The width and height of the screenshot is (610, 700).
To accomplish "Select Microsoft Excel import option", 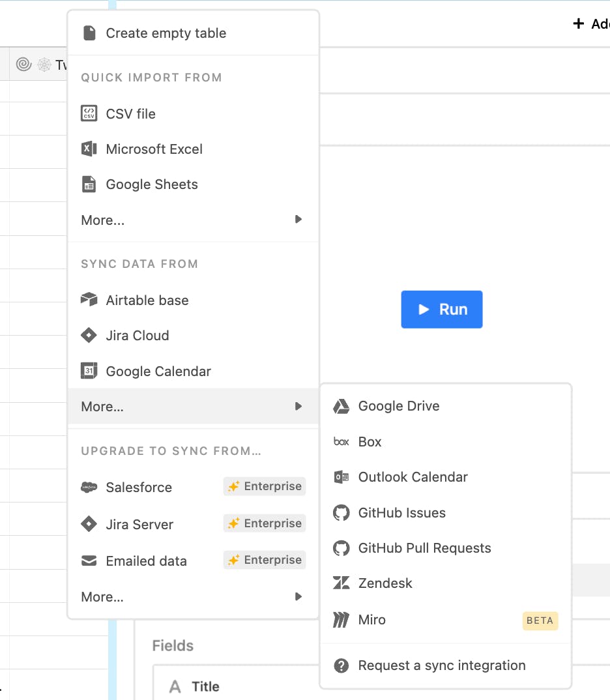I will [x=193, y=149].
